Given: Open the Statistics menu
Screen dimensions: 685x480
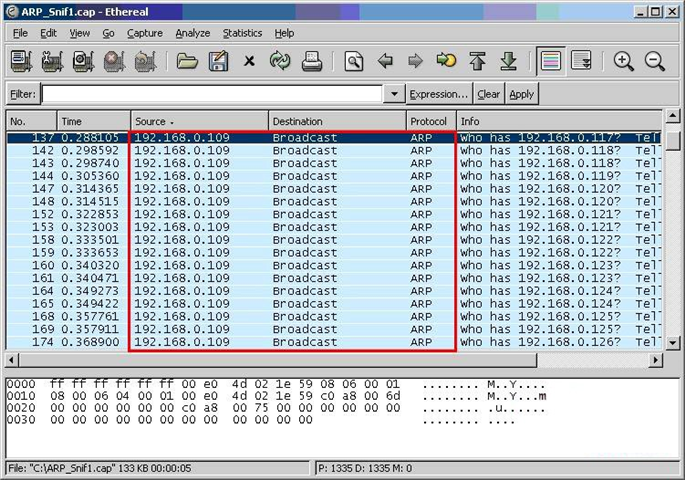Looking at the screenshot, I should point(242,33).
